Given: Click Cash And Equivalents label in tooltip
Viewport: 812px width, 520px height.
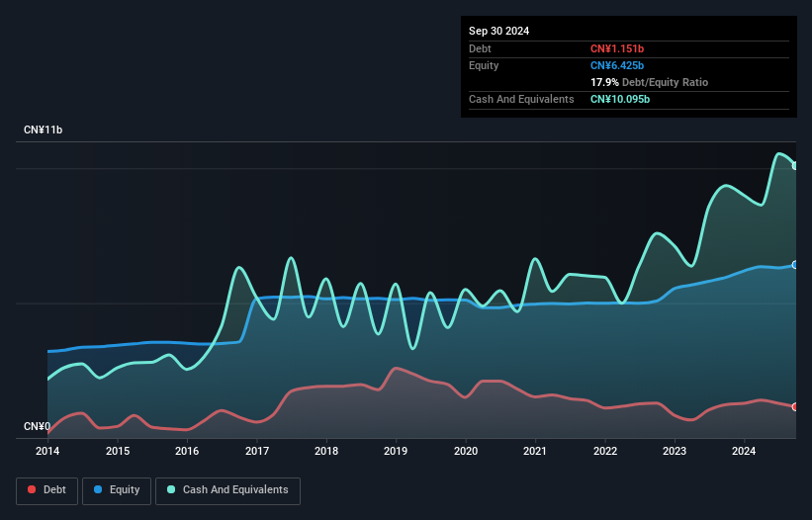Looking at the screenshot, I should [x=521, y=99].
